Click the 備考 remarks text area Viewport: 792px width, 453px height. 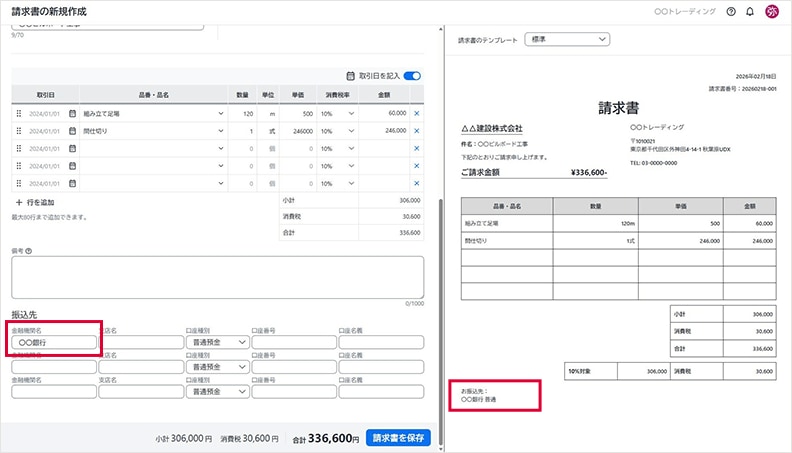click(x=217, y=277)
